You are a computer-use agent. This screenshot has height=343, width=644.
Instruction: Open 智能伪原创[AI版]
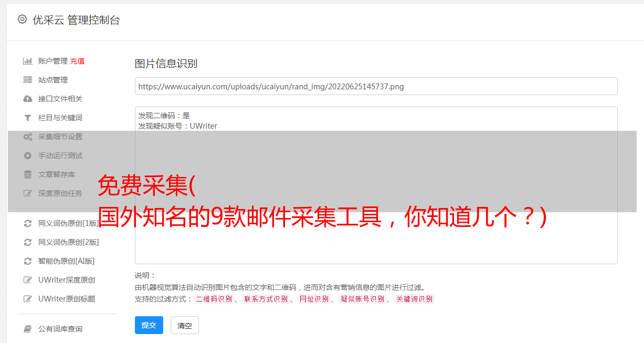tap(67, 261)
